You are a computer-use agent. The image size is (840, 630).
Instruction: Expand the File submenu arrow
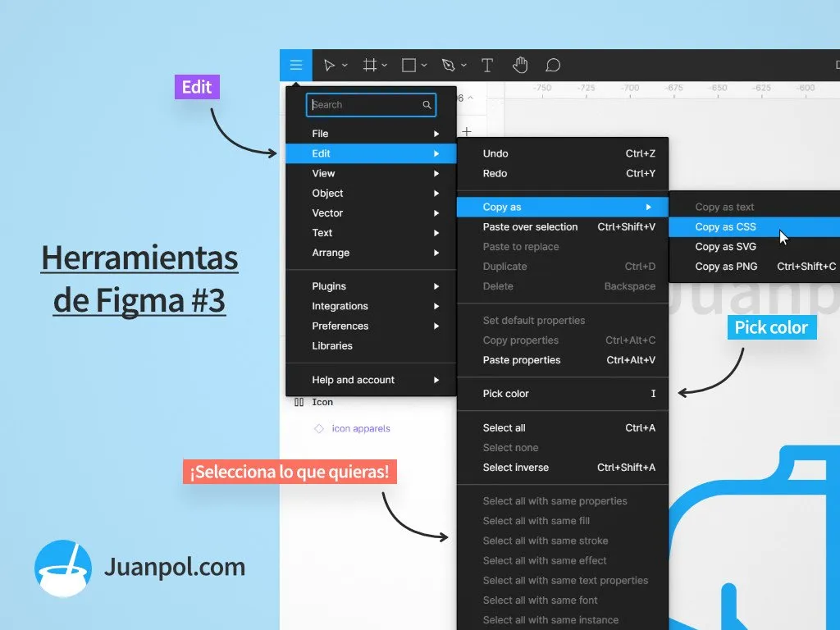coord(436,134)
